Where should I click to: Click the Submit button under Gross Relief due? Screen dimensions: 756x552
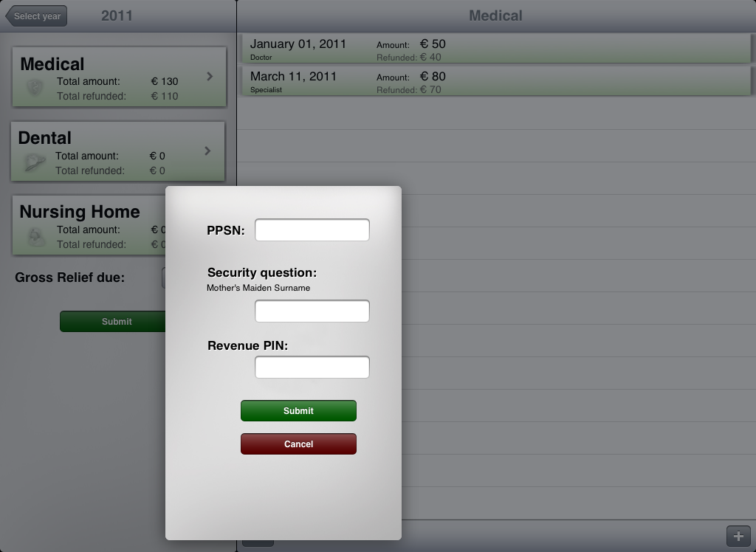tap(112, 322)
